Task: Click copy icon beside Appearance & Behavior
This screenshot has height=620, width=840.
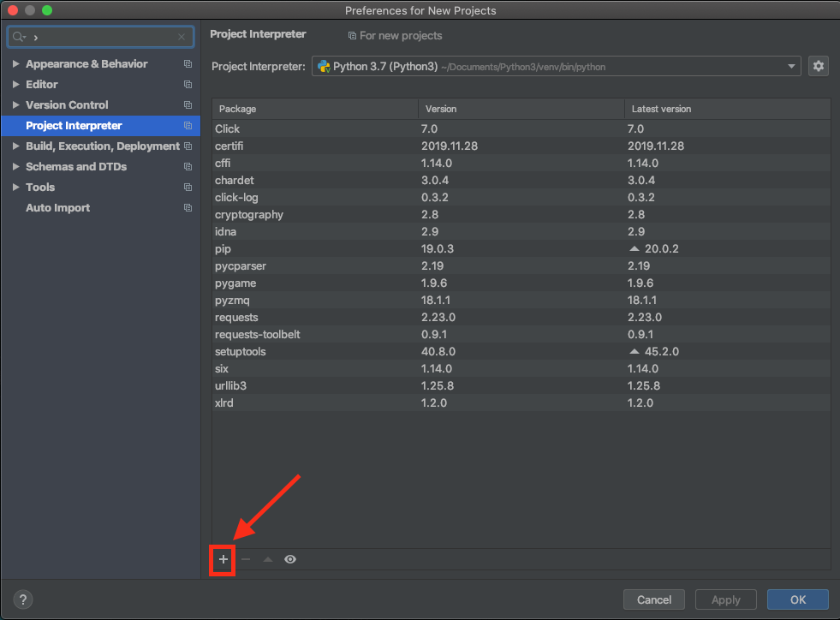Action: pos(188,63)
